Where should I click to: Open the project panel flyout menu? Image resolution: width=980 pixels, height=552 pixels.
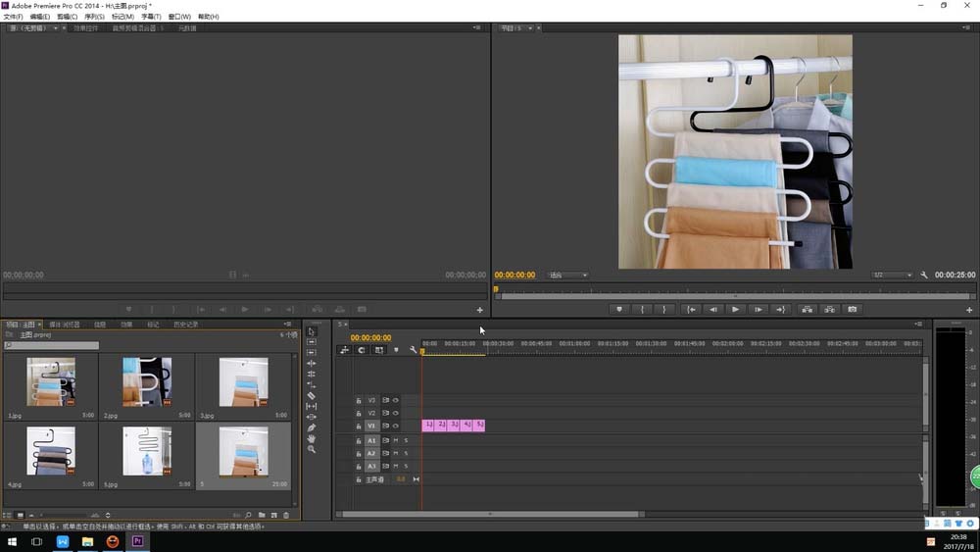click(287, 324)
